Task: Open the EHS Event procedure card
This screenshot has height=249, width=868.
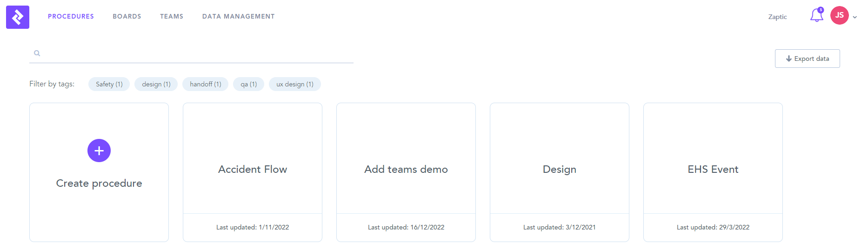Action: tap(713, 169)
